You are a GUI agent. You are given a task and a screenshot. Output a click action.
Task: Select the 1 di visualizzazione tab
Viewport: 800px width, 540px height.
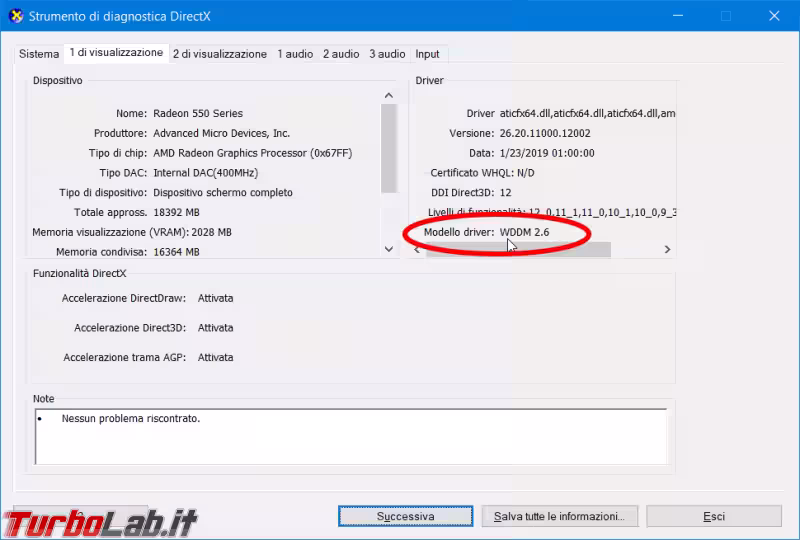pos(116,53)
